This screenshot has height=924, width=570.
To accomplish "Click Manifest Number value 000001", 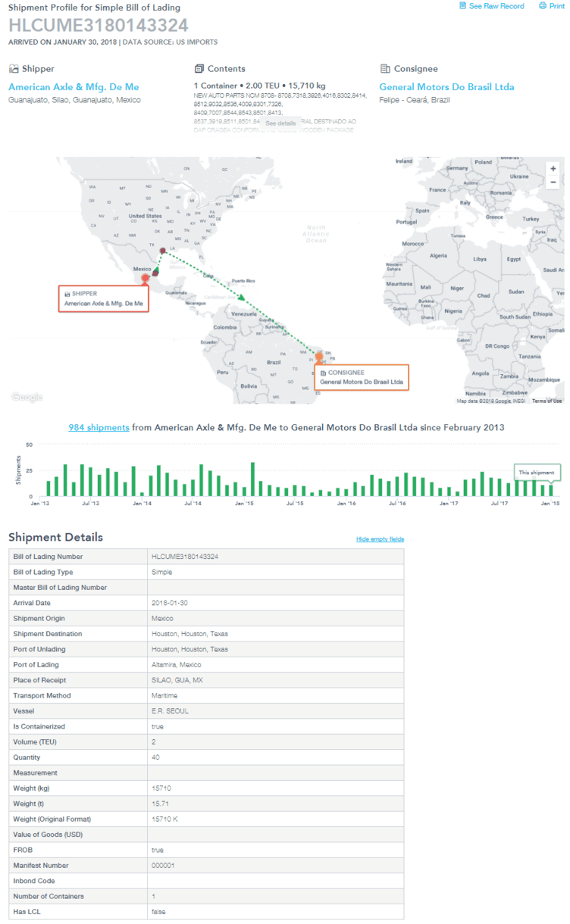I will 163,865.
